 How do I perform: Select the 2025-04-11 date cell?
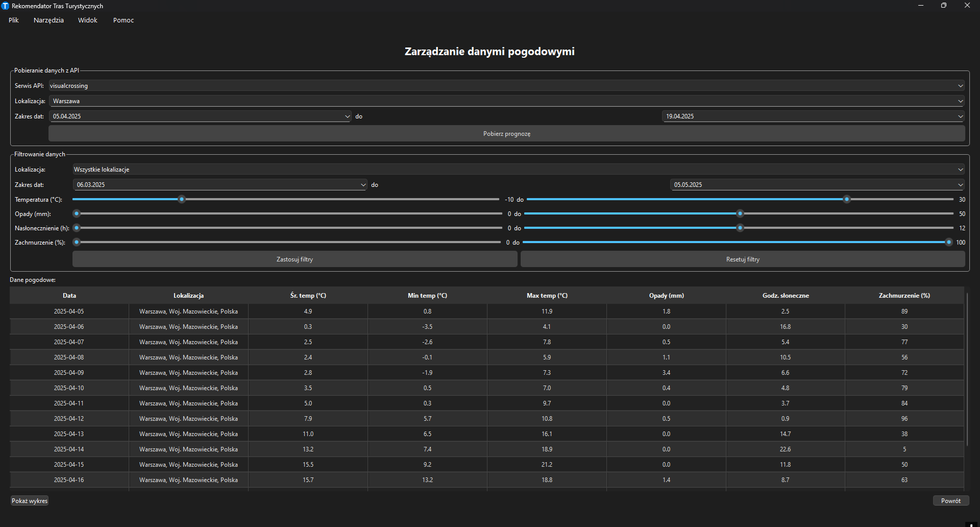pos(69,403)
